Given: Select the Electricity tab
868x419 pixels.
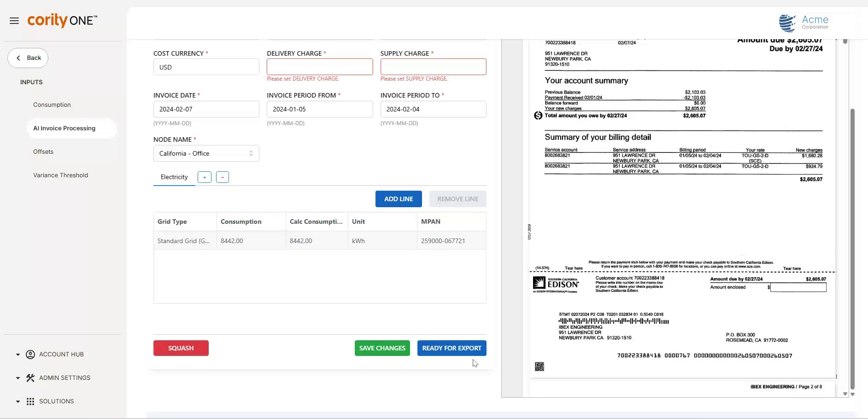Looking at the screenshot, I should (x=174, y=177).
